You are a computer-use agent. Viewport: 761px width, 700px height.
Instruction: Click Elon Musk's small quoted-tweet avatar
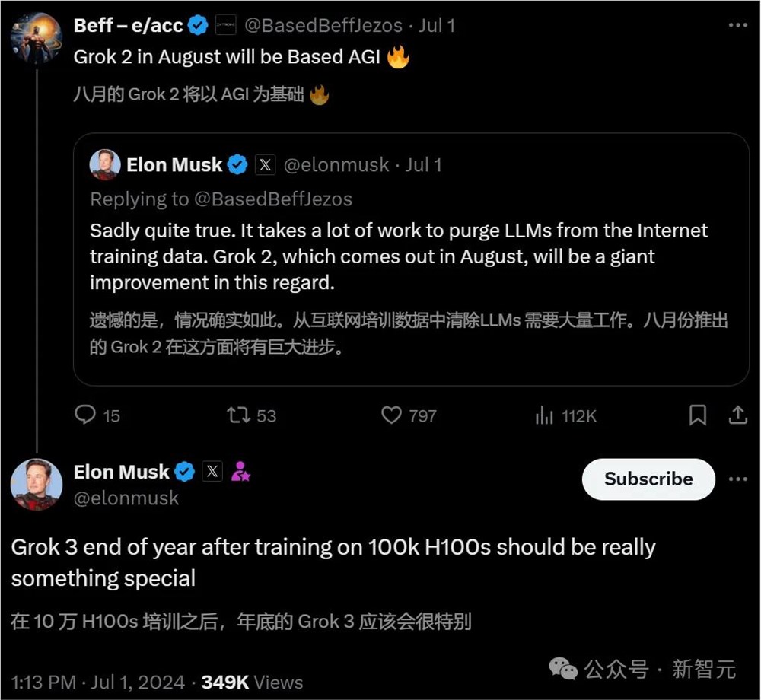(105, 164)
